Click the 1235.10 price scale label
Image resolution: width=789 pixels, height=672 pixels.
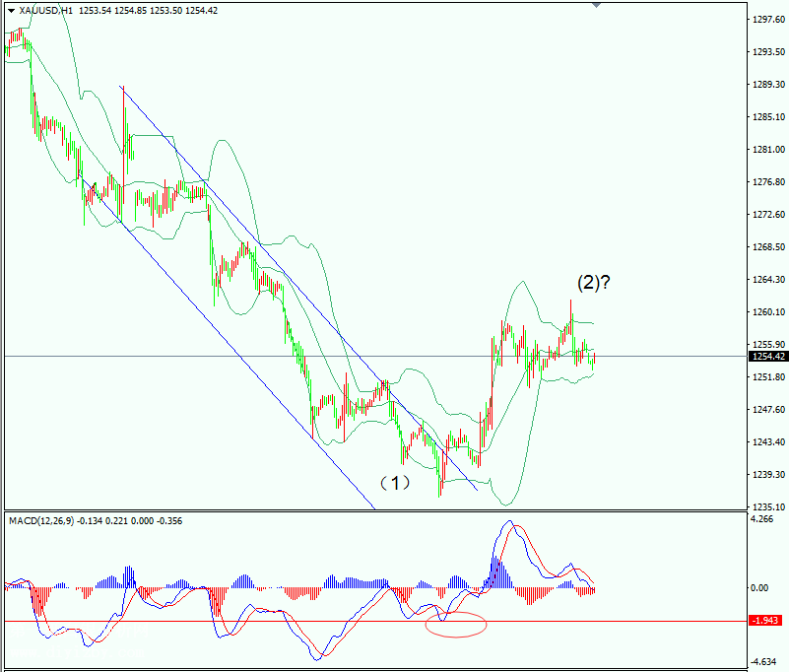tap(768, 506)
